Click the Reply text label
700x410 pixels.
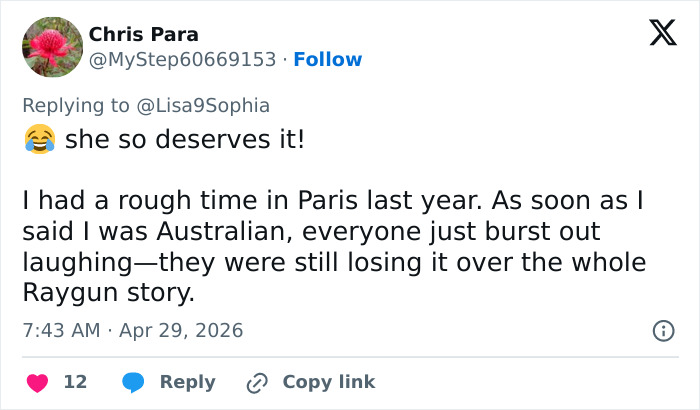pos(188,382)
